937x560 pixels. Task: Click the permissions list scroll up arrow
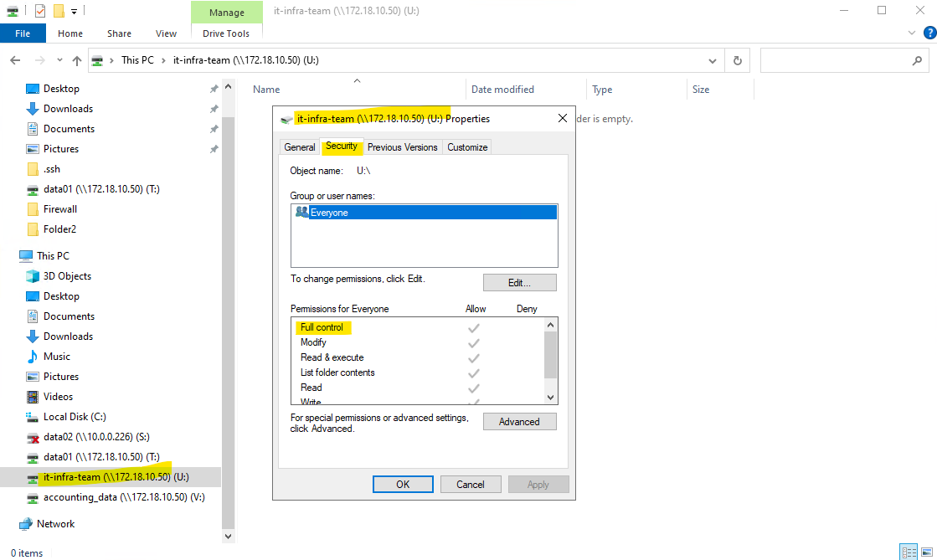coord(550,325)
